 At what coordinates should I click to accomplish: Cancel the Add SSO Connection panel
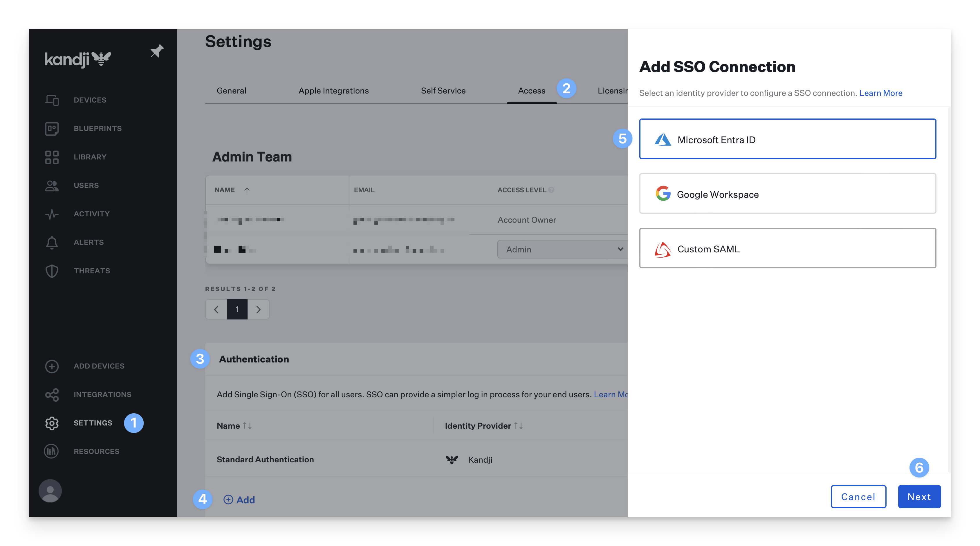coord(858,497)
